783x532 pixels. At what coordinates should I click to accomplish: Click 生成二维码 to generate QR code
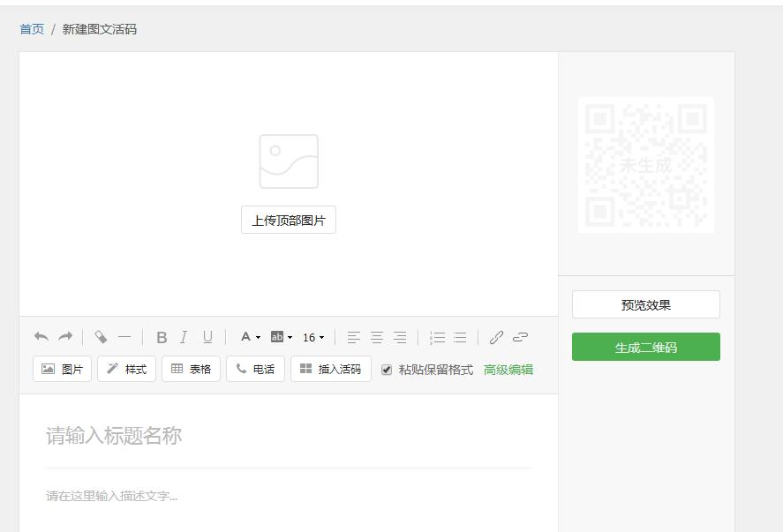point(645,347)
